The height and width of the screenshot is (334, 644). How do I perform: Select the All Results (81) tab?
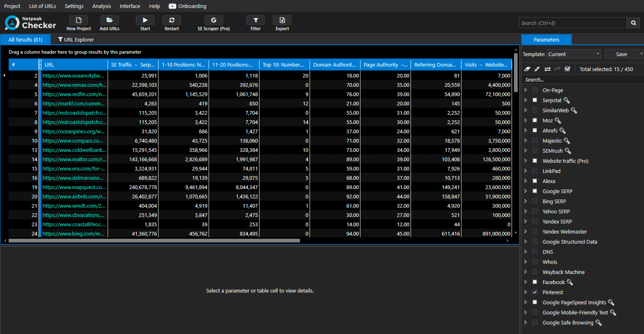tap(25, 39)
